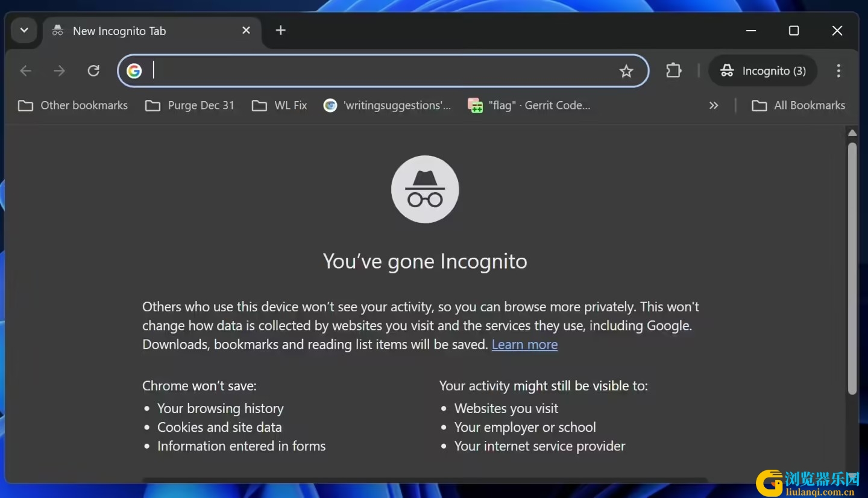Click "Your browsing history" list item

[220, 408]
